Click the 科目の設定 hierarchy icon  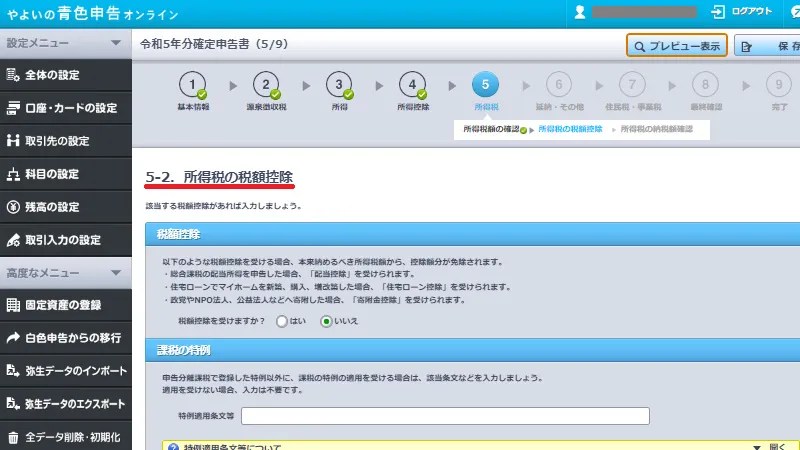13,174
